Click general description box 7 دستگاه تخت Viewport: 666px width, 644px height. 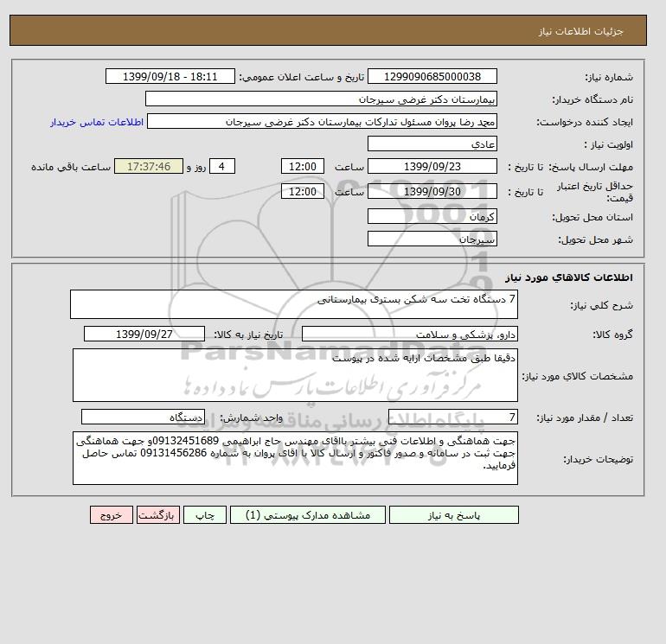[294, 304]
